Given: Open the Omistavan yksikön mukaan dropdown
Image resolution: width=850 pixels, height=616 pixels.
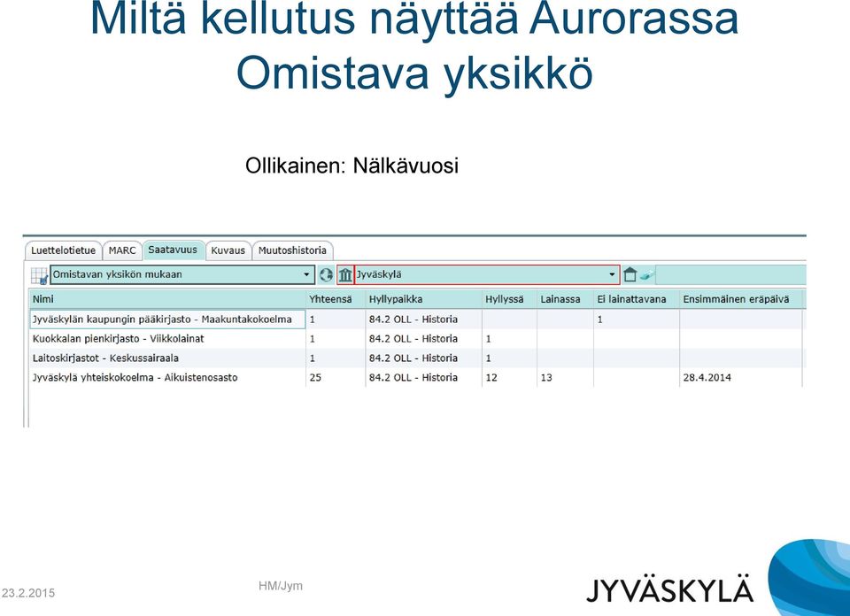Looking at the screenshot, I should 182,274.
